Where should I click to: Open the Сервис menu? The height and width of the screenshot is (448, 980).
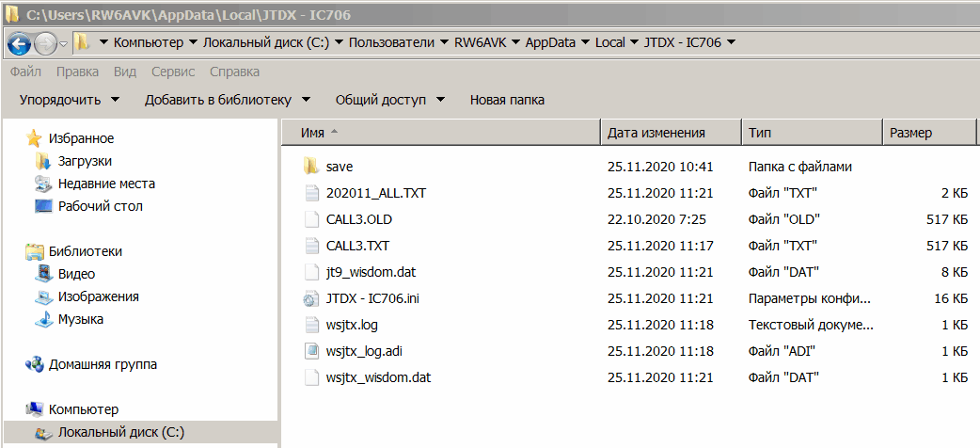pos(173,72)
